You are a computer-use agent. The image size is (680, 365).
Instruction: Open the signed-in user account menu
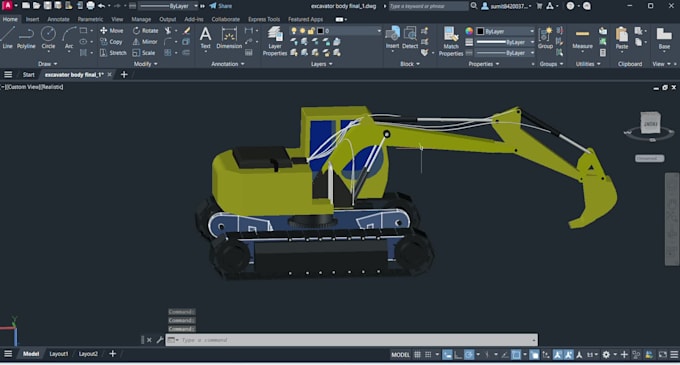[x=506, y=6]
